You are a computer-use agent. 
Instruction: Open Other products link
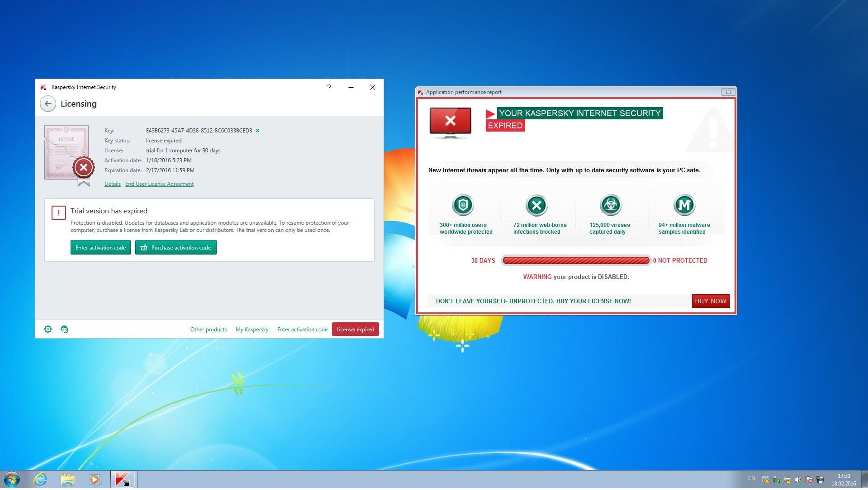pyautogui.click(x=209, y=330)
